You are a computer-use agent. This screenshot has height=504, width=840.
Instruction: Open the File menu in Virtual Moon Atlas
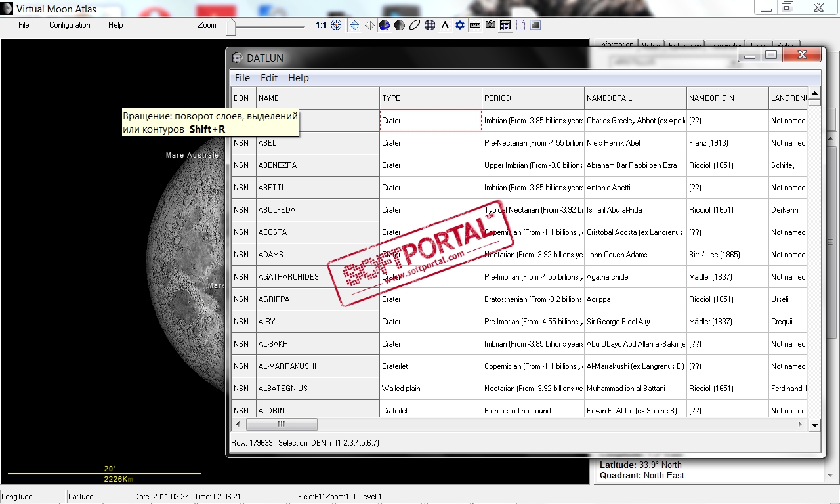tap(24, 25)
